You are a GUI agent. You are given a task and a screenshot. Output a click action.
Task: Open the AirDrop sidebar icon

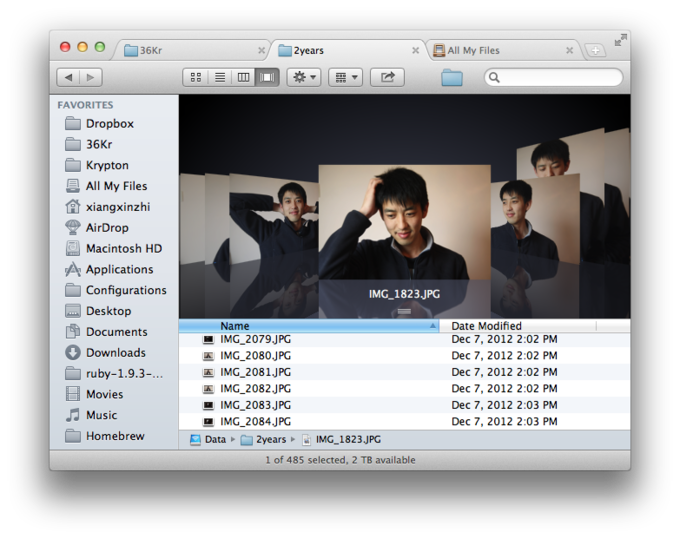[x=72, y=228]
